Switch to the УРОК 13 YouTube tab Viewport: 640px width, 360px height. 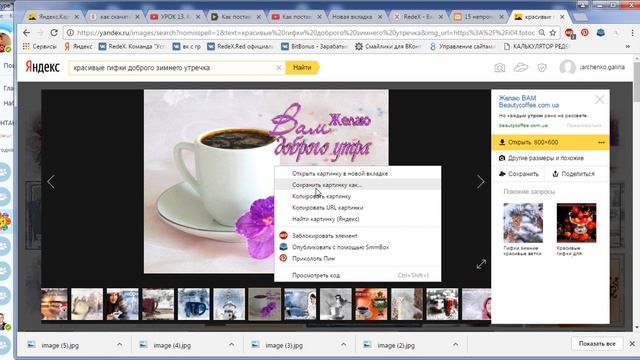tap(174, 17)
